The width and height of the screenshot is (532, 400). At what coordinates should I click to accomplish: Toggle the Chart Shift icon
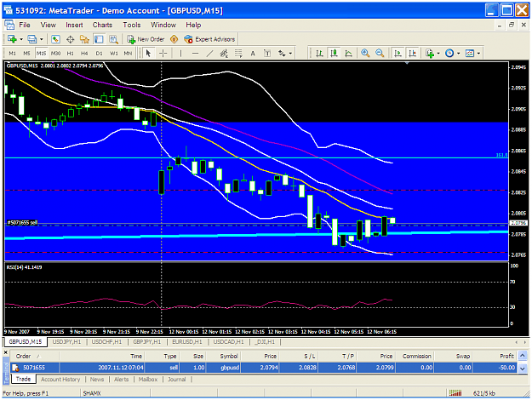tap(412, 54)
